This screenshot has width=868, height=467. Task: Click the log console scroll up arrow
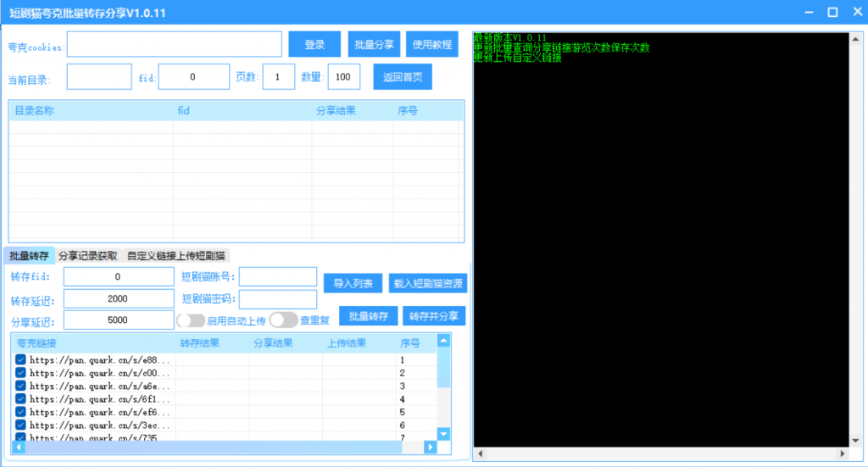tap(855, 39)
